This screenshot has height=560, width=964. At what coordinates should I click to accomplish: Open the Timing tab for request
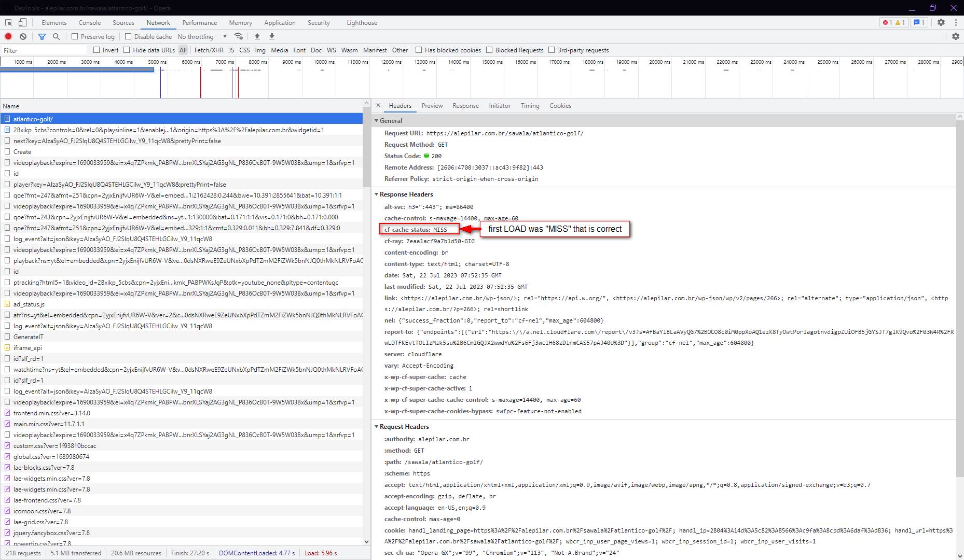[x=530, y=106]
